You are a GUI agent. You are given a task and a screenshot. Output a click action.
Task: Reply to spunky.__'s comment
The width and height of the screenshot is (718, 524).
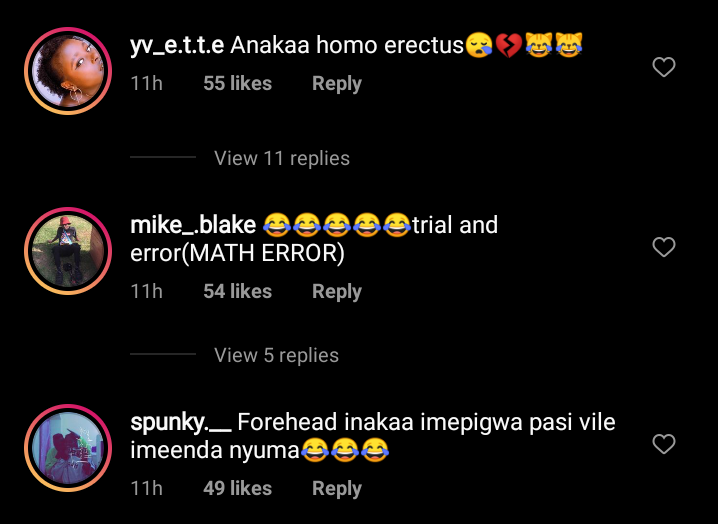pyautogui.click(x=337, y=488)
